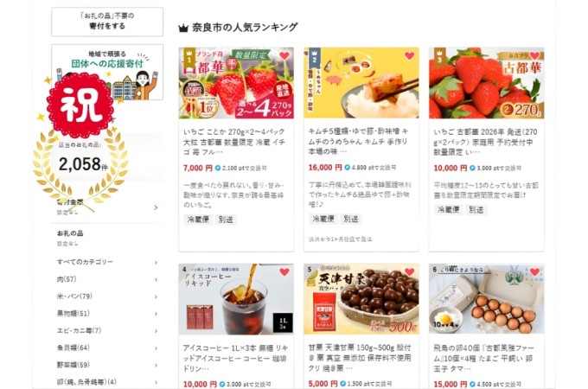Expand the 肉(57) category arrow
588x389 pixels.
[156, 279]
